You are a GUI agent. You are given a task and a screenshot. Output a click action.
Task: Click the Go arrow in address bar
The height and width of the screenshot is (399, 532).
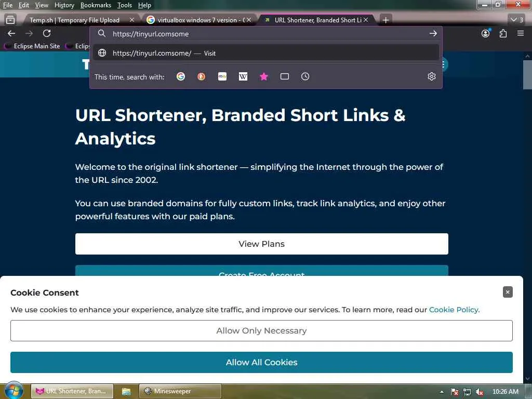433,34
